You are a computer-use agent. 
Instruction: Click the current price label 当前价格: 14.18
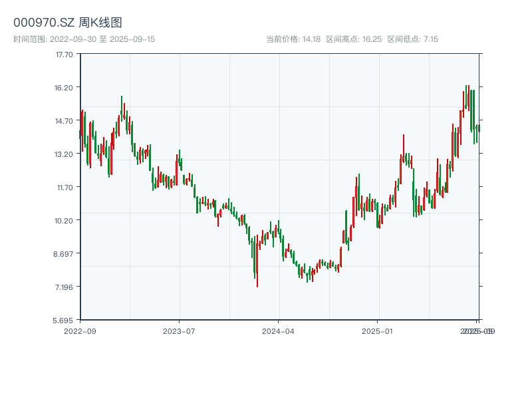[293, 39]
